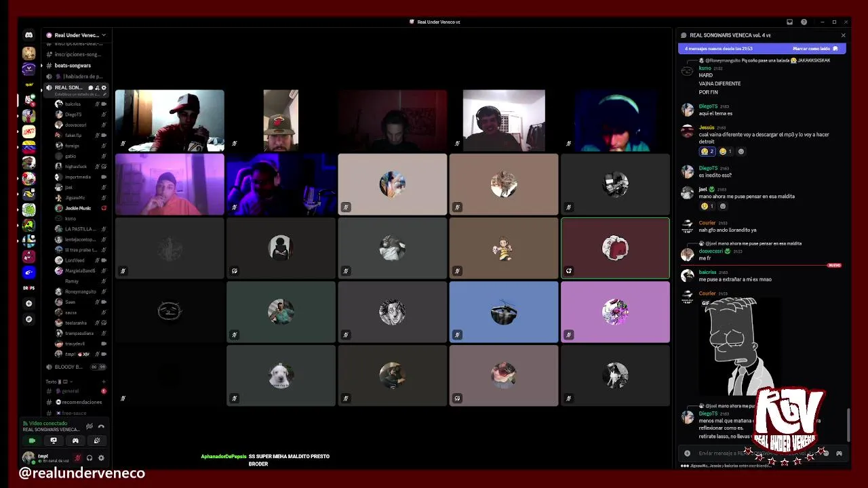Open games controller icon near message input

[x=839, y=453]
